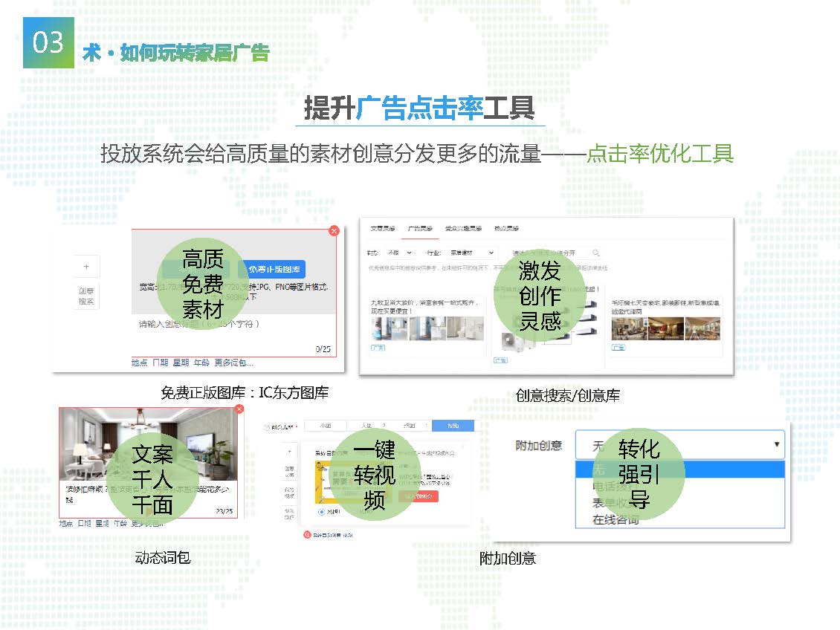The width and height of the screenshot is (840, 630).
Task: Click the 附加创意 caption below dropdown panel
Action: tap(508, 558)
